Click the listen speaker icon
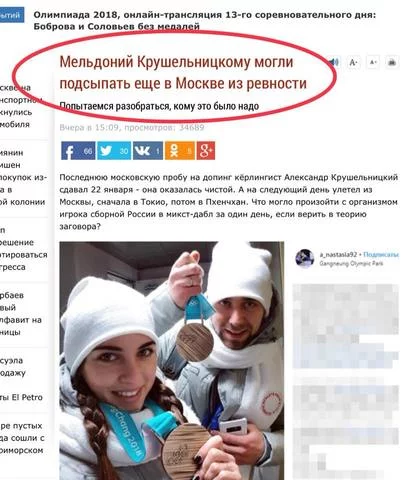Image resolution: width=409 pixels, height=480 pixels. click(x=334, y=62)
